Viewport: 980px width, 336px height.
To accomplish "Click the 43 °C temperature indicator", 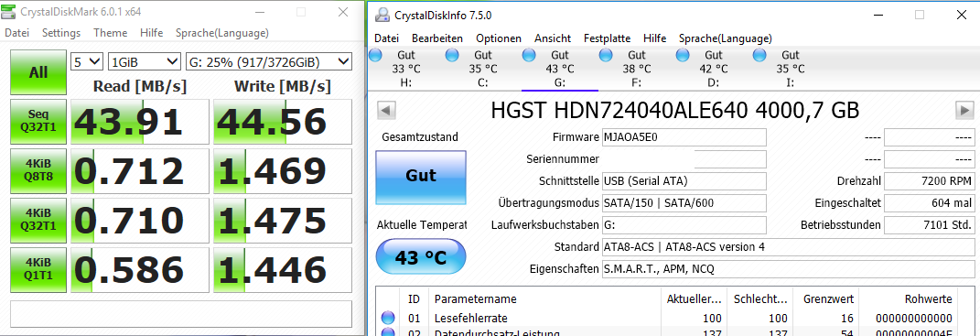I will [x=421, y=256].
